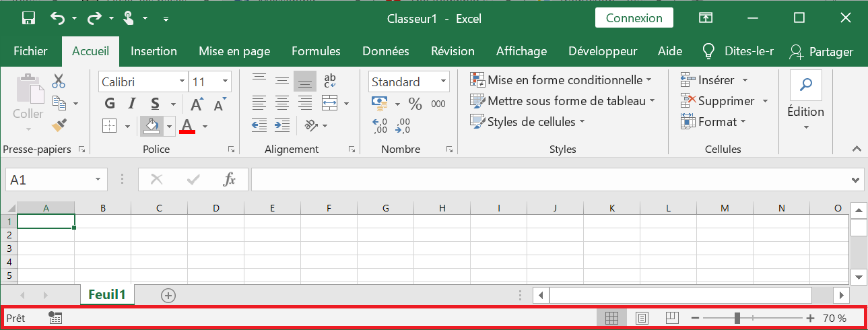Click the Insérer cells button
The height and width of the screenshot is (330, 868).
click(714, 80)
